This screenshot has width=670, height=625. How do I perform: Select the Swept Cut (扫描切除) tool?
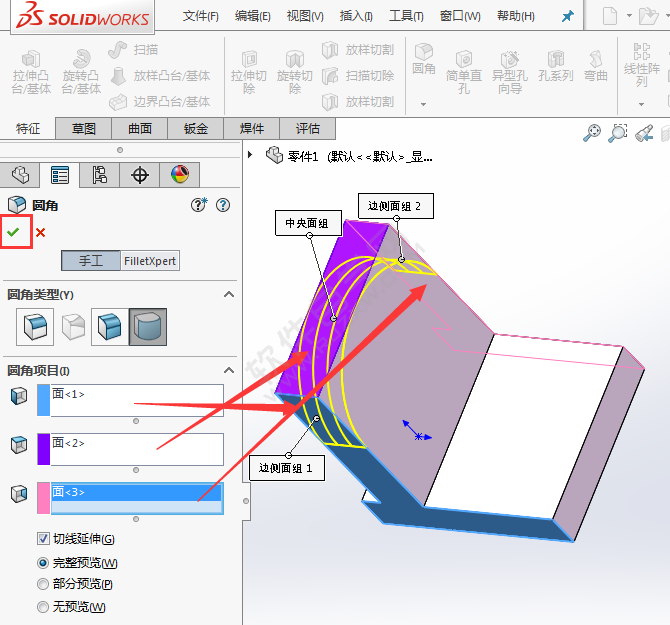tap(358, 76)
